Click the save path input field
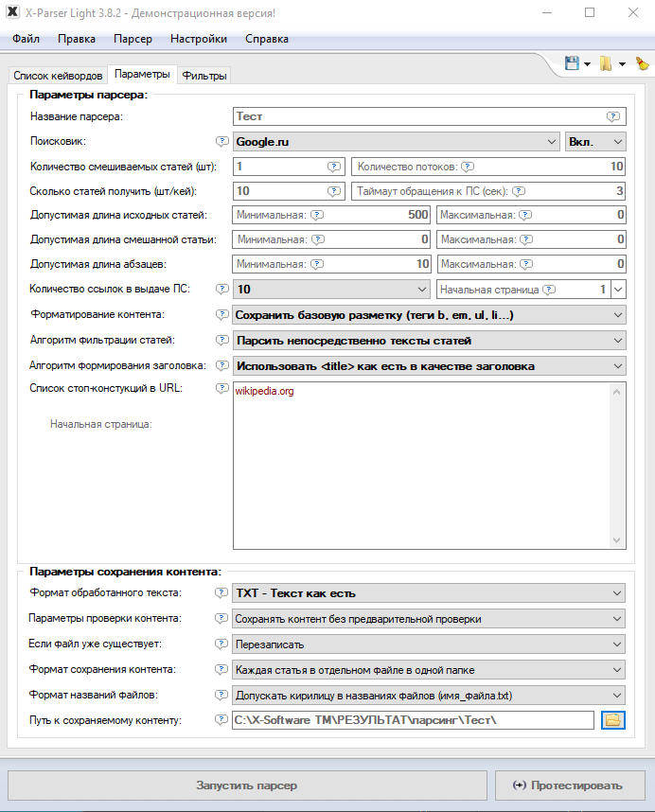655x812 pixels. [x=414, y=720]
